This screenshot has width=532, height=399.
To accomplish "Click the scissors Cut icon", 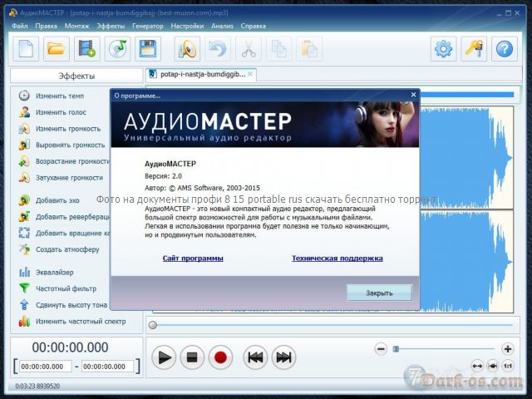I will click(x=249, y=49).
